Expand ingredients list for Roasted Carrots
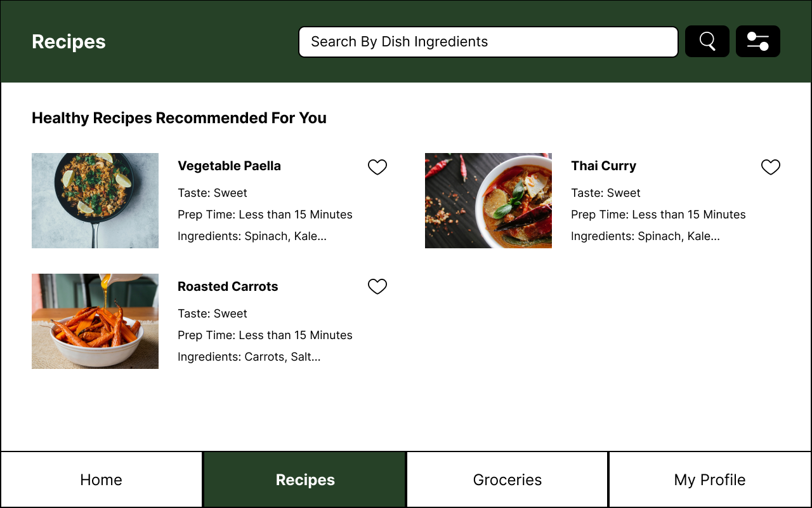The image size is (812, 508). (249, 356)
